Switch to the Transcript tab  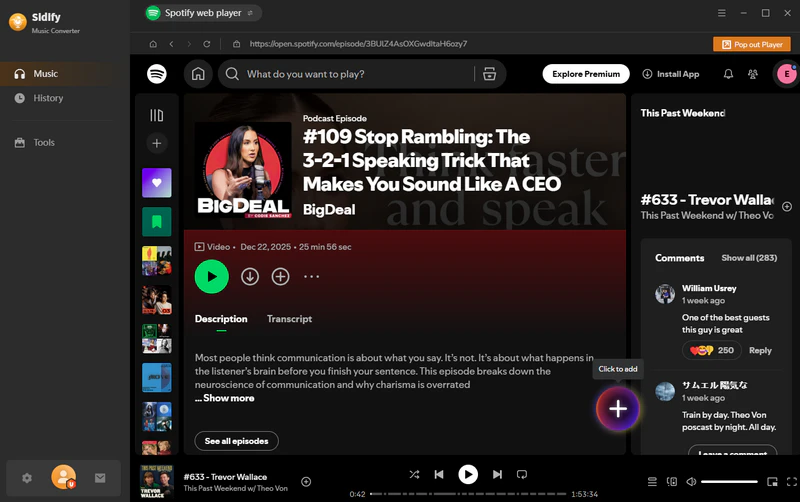[289, 319]
